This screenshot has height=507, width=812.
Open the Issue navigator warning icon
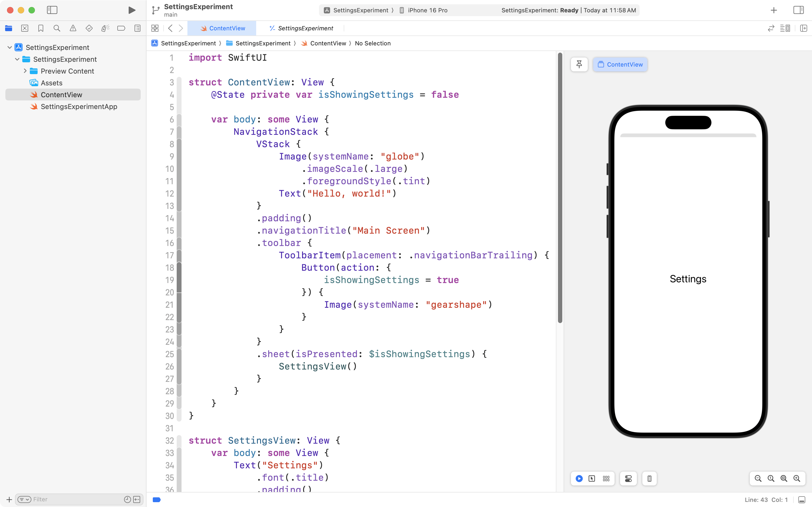coord(73,28)
